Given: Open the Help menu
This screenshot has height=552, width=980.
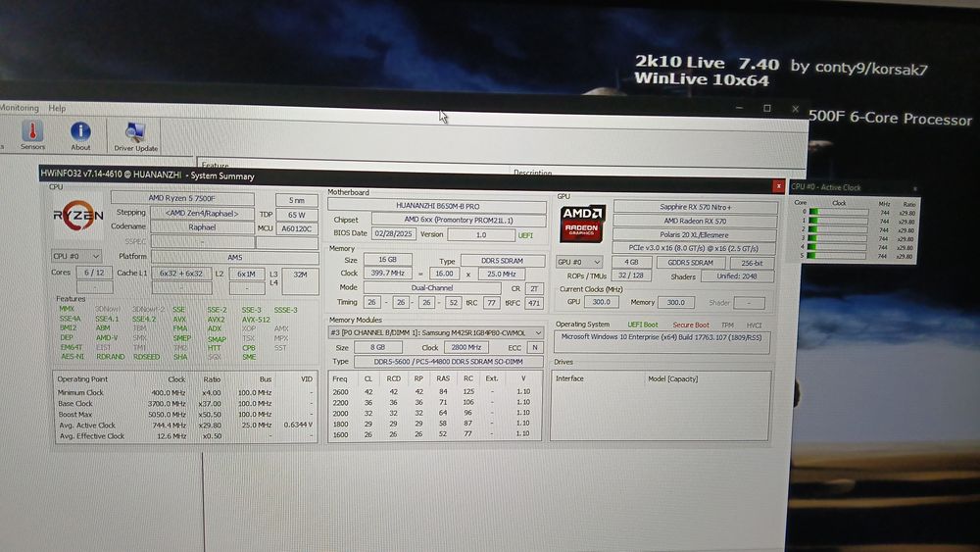Looking at the screenshot, I should 57,108.
